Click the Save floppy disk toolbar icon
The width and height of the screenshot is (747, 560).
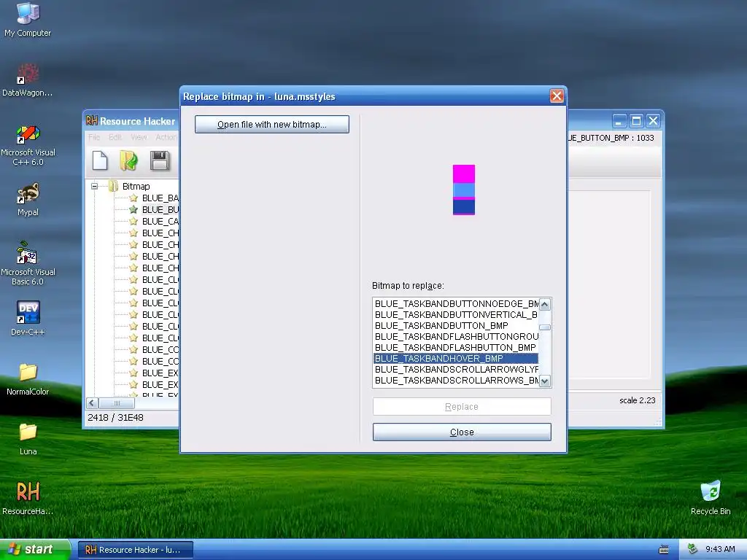pyautogui.click(x=160, y=160)
